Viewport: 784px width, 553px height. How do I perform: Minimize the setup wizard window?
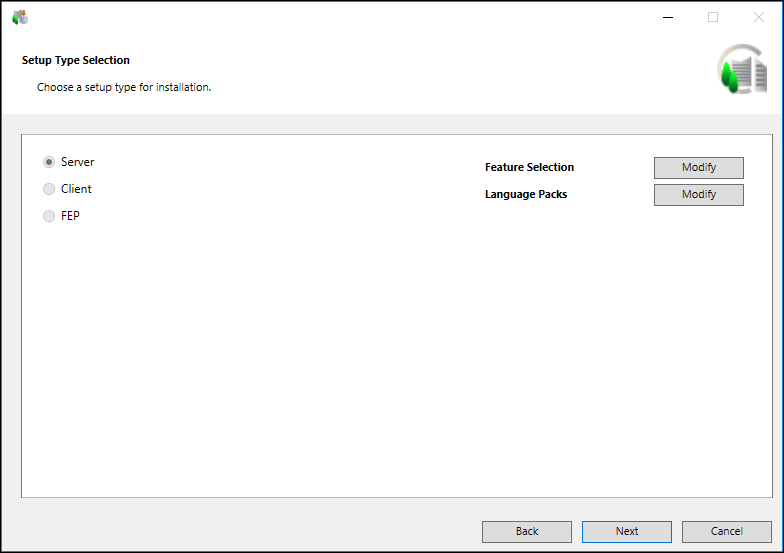click(x=667, y=17)
